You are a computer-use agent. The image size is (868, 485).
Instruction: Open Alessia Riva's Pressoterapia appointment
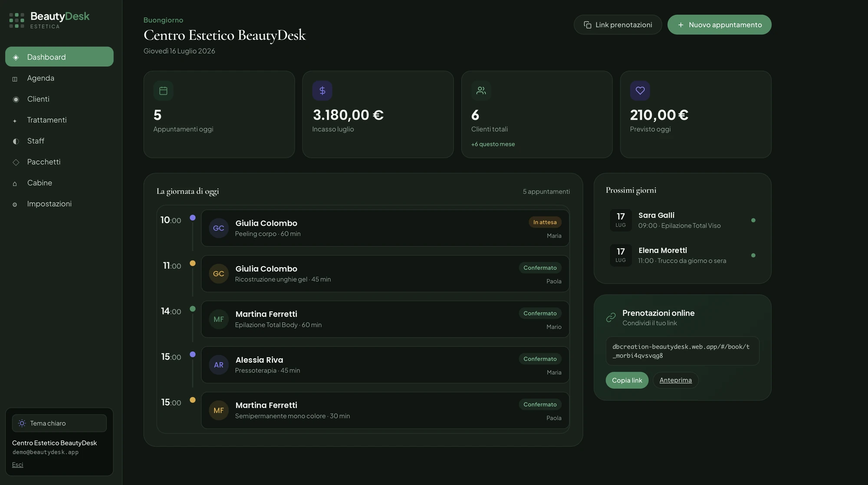[x=385, y=365]
